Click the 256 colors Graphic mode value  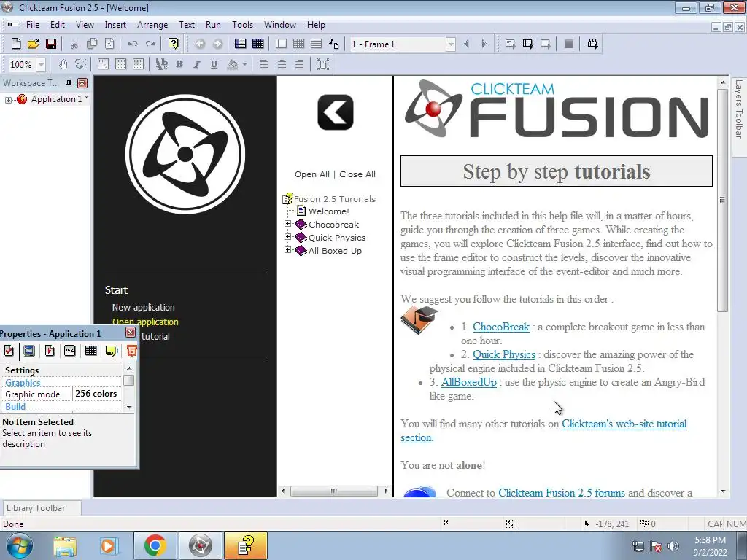(x=97, y=394)
